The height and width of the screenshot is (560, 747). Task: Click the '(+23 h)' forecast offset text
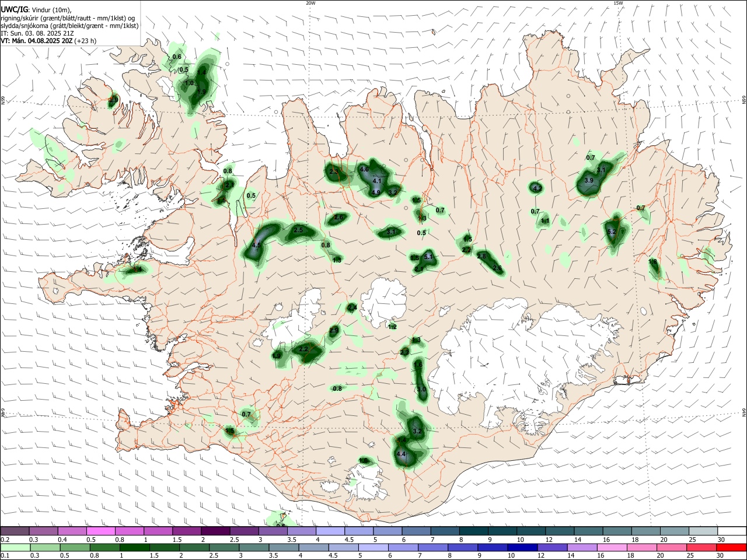point(86,41)
